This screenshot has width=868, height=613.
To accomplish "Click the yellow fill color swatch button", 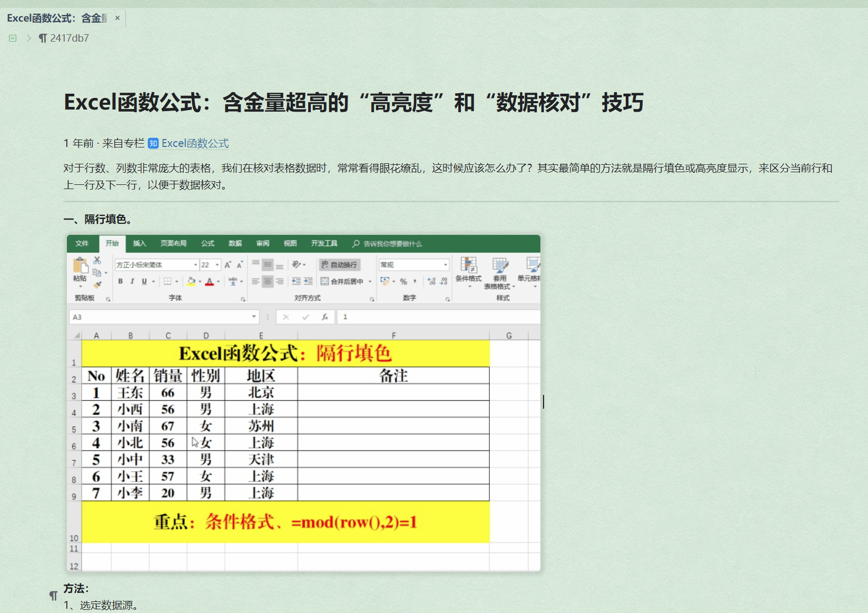I will [x=191, y=282].
